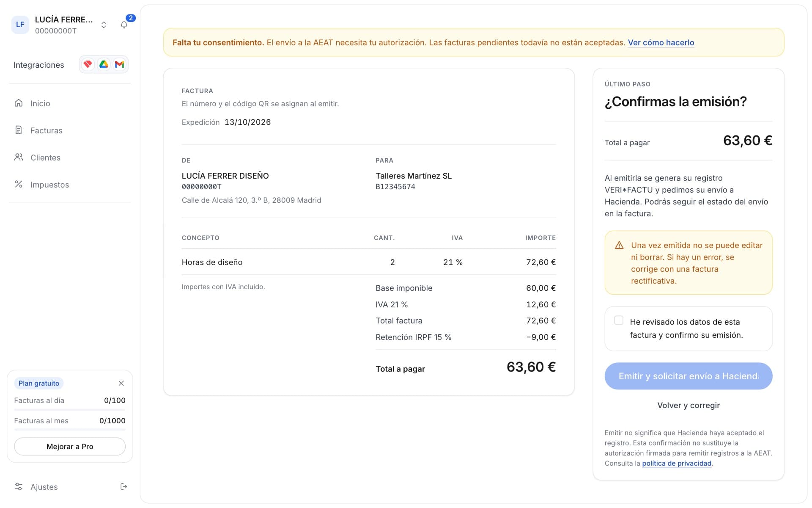Click the LF account avatar
Screen dimensions: 812x508
[x=20, y=25]
